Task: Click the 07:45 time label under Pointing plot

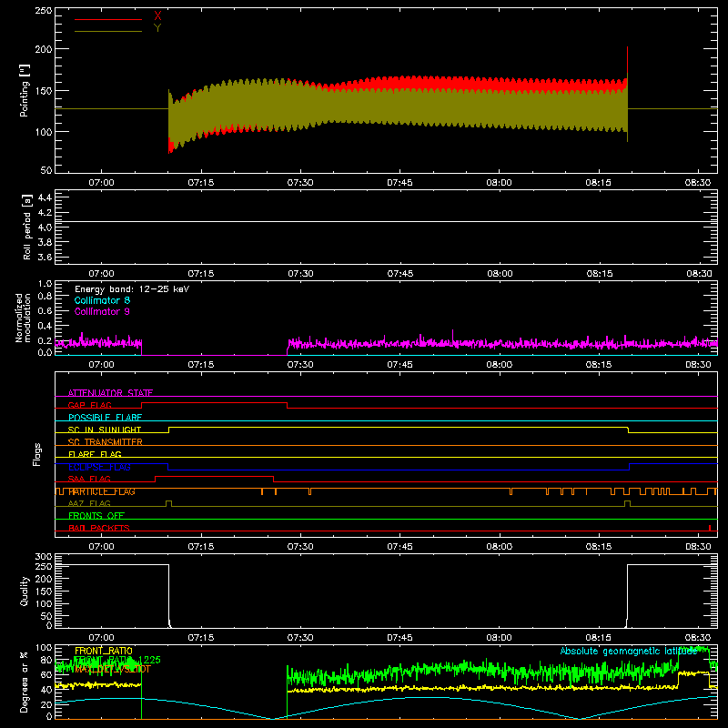Action: (x=399, y=183)
